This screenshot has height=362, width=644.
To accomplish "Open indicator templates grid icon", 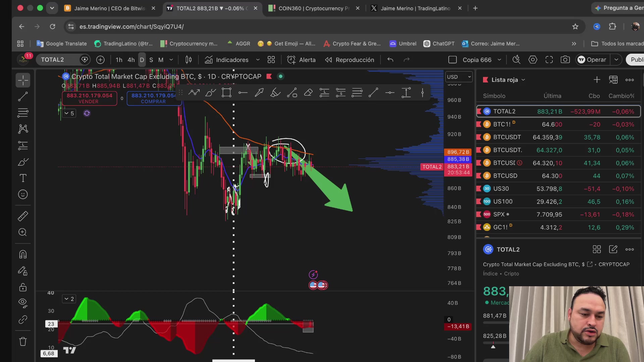I will tap(271, 60).
